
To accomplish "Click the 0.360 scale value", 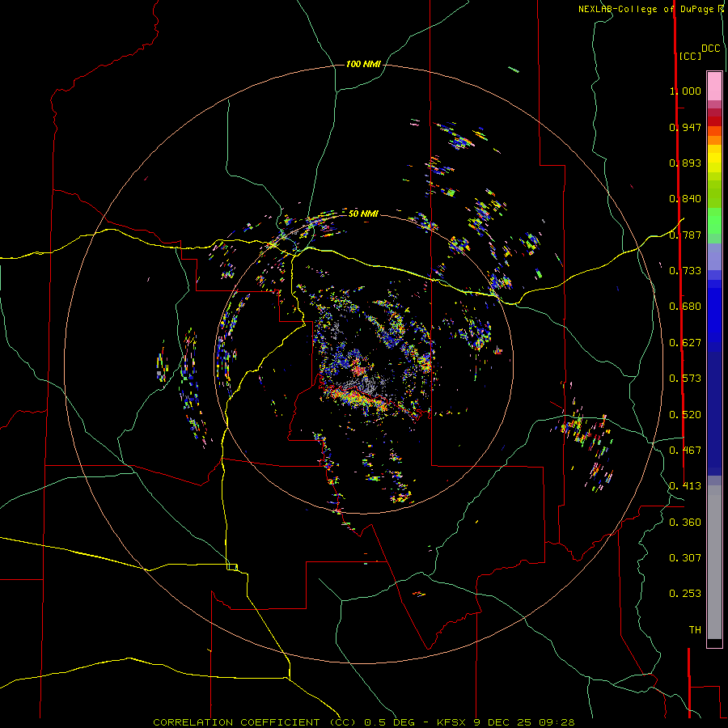I will pyautogui.click(x=685, y=523).
